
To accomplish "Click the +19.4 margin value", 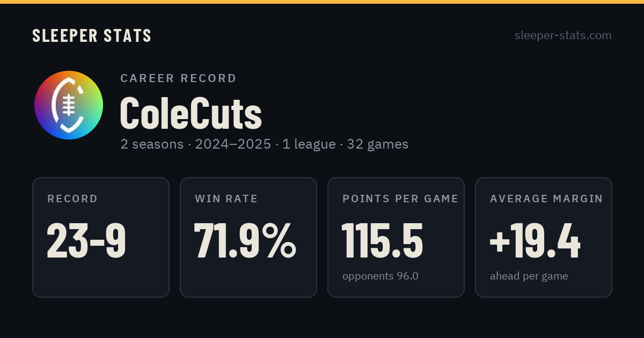I will (x=535, y=240).
